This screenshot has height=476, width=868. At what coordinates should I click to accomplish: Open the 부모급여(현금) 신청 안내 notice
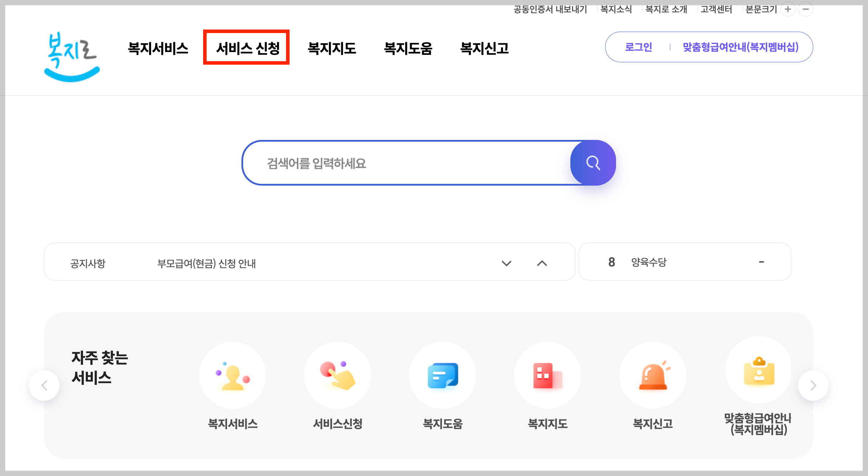pyautogui.click(x=206, y=263)
